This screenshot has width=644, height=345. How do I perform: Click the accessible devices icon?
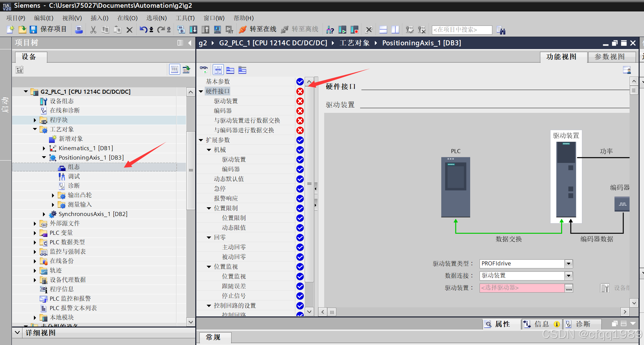click(330, 30)
